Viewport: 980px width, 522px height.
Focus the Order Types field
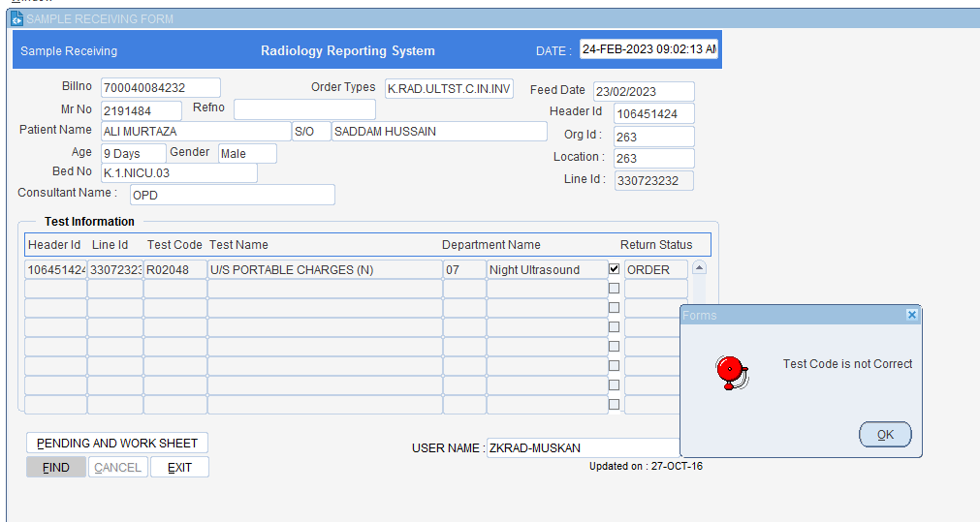click(449, 89)
